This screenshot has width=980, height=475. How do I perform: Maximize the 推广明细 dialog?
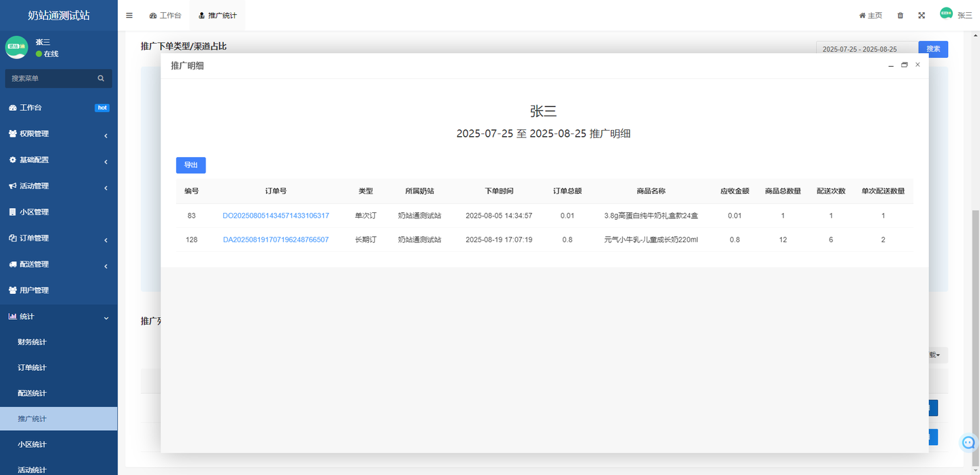point(904,65)
